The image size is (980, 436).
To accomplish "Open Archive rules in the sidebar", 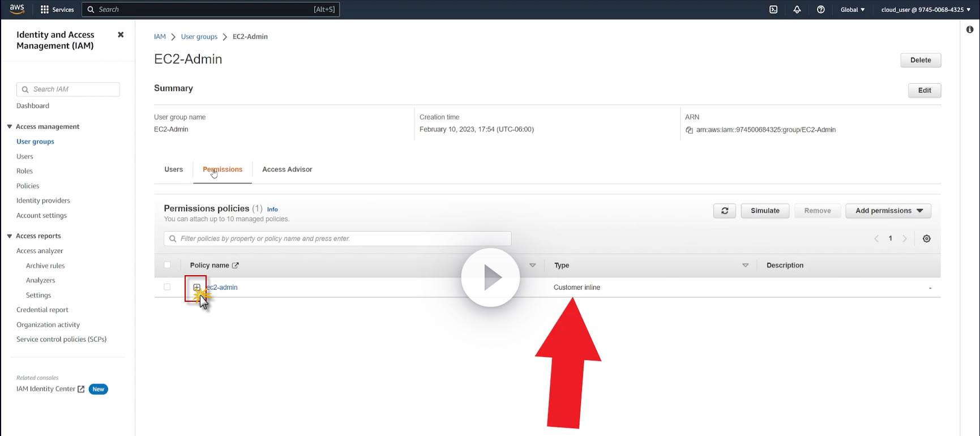I will [45, 266].
